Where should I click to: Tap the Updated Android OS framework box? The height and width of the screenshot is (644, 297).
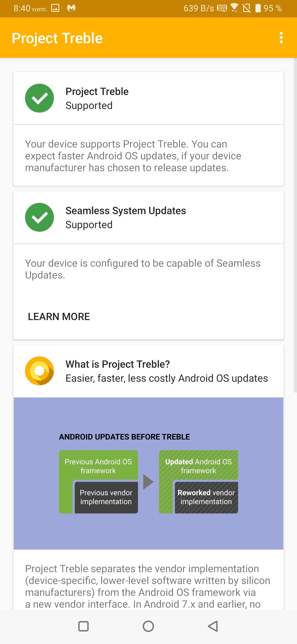pos(199,466)
